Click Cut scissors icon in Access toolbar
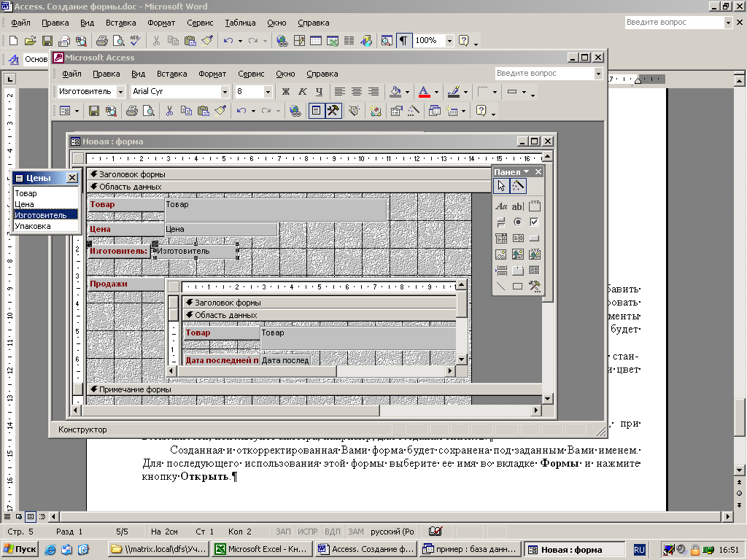Screen dimensions: 747x560 (x=169, y=111)
